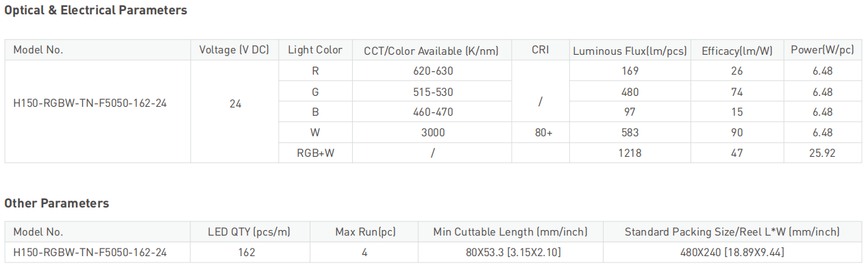Click the 80+ CRI value
Image resolution: width=868 pixels, height=276 pixels.
click(x=543, y=133)
